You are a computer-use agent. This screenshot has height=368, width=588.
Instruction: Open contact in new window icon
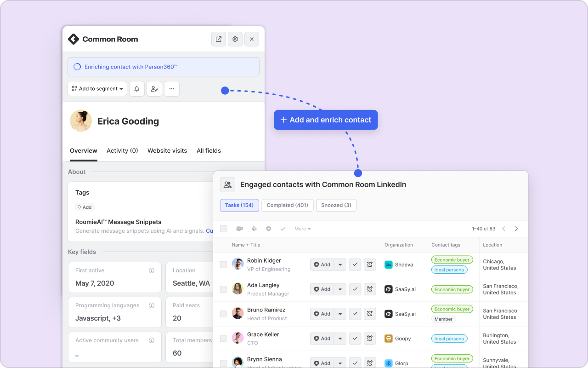(219, 39)
